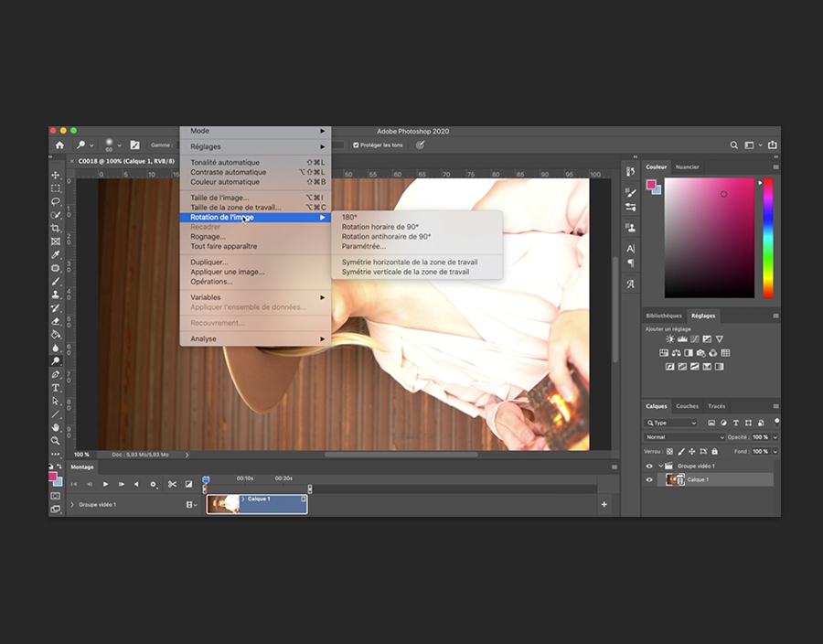The width and height of the screenshot is (823, 644).
Task: Click the vertical hue spectrum slider
Action: [768, 237]
